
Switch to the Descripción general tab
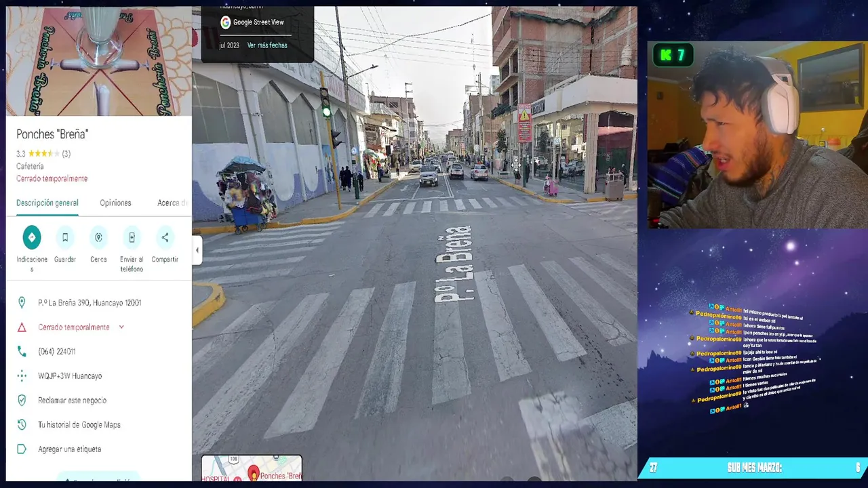[x=47, y=203]
